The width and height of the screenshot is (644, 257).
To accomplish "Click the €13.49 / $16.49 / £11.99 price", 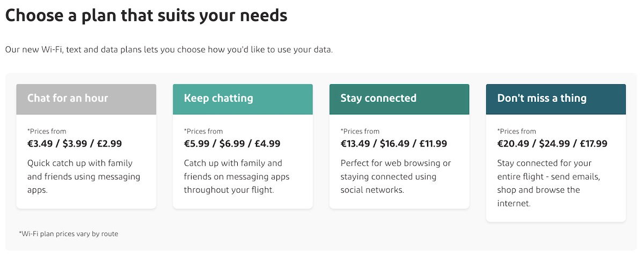I will [x=394, y=144].
